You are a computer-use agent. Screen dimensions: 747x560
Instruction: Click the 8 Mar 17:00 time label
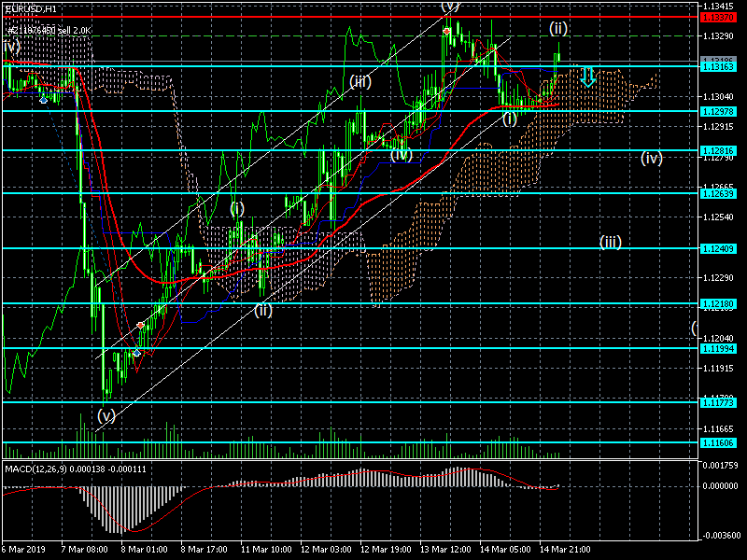204,550
